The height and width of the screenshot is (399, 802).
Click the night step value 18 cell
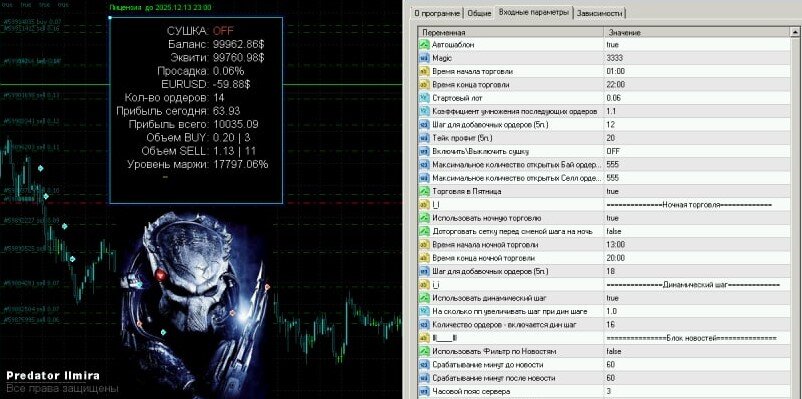[x=697, y=271]
